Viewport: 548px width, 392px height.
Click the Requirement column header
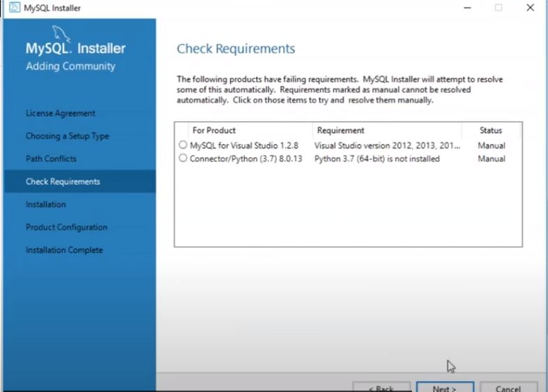click(x=340, y=130)
